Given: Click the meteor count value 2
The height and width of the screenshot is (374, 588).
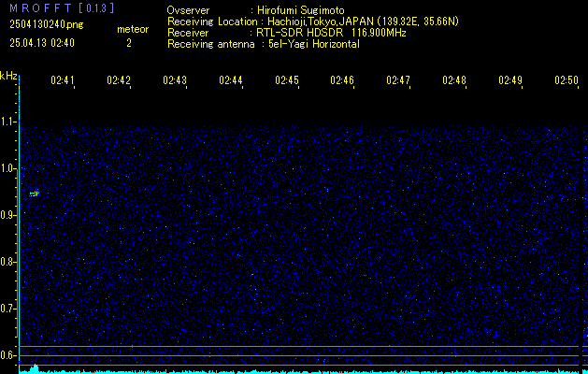Looking at the screenshot, I should (129, 43).
